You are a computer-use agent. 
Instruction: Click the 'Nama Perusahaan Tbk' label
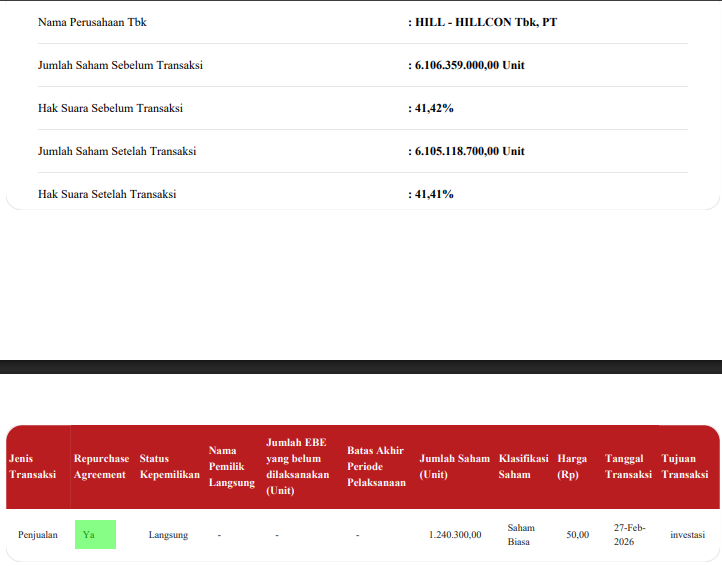point(92,22)
